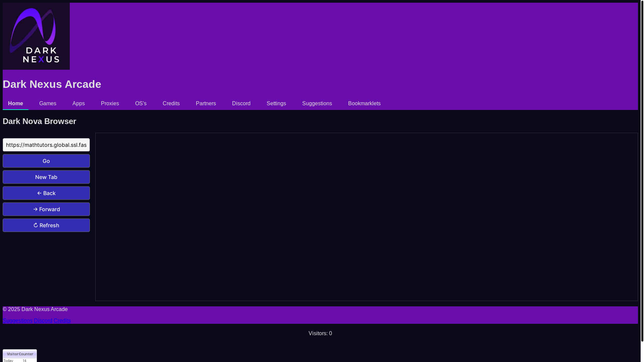This screenshot has height=362, width=644.
Task: Click the Visitors: 0 text
Action: click(x=320, y=334)
